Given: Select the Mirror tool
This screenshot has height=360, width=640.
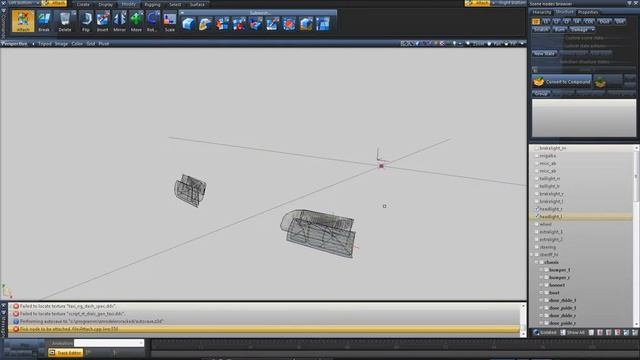Looking at the screenshot, I should tap(120, 21).
